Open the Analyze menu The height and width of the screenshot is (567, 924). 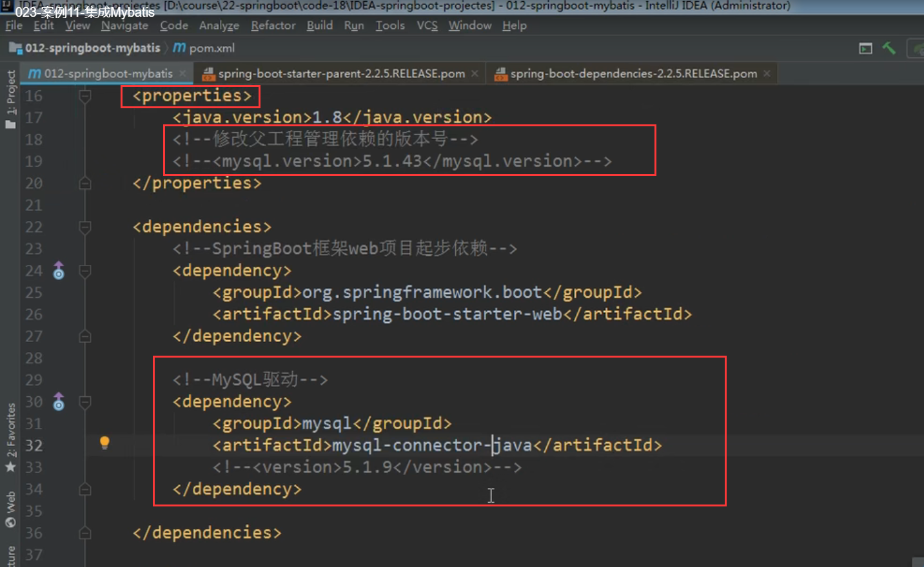pos(219,25)
